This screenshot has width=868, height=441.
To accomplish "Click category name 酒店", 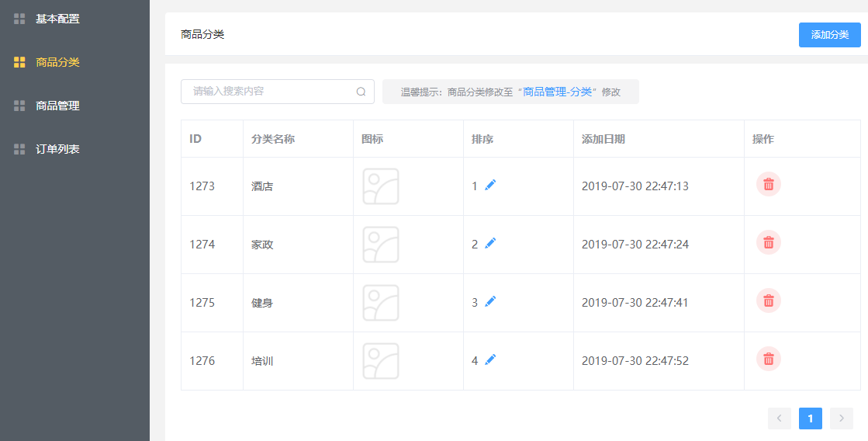I will [x=262, y=186].
